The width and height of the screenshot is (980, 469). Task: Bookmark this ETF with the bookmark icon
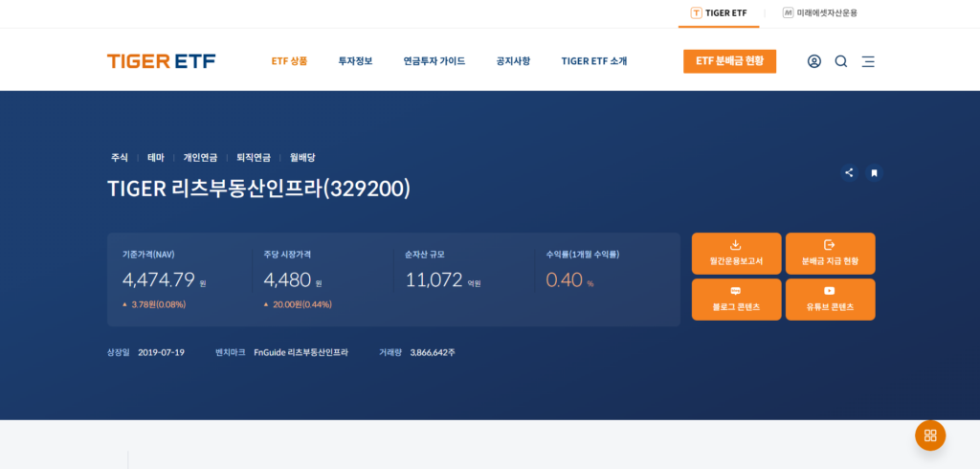874,173
